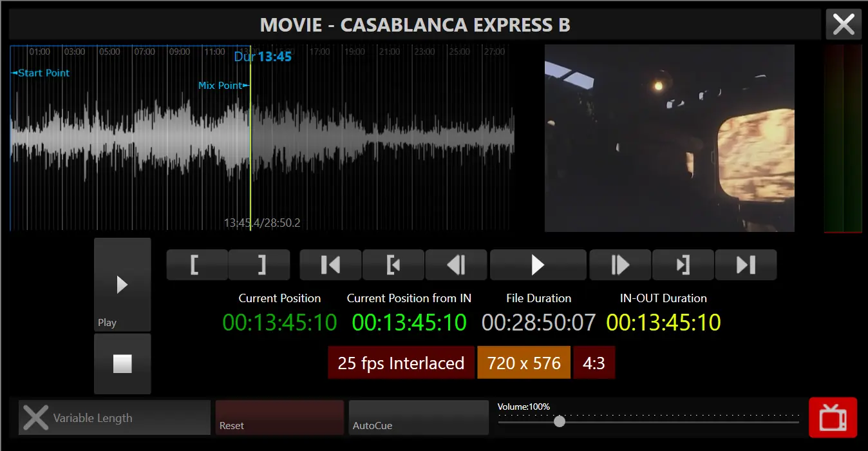Click the 25:00 mark on the timeline ruler

pyautogui.click(x=459, y=52)
